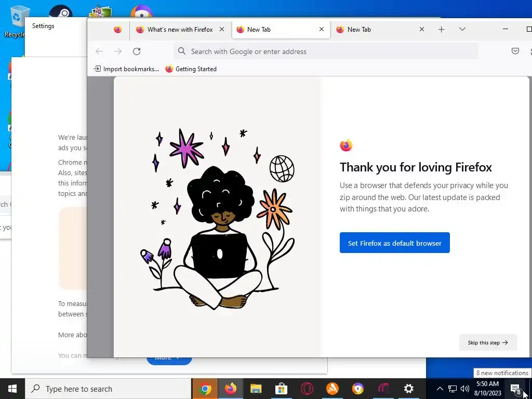Click the network icon in system tray
The image size is (532, 399).
click(453, 389)
